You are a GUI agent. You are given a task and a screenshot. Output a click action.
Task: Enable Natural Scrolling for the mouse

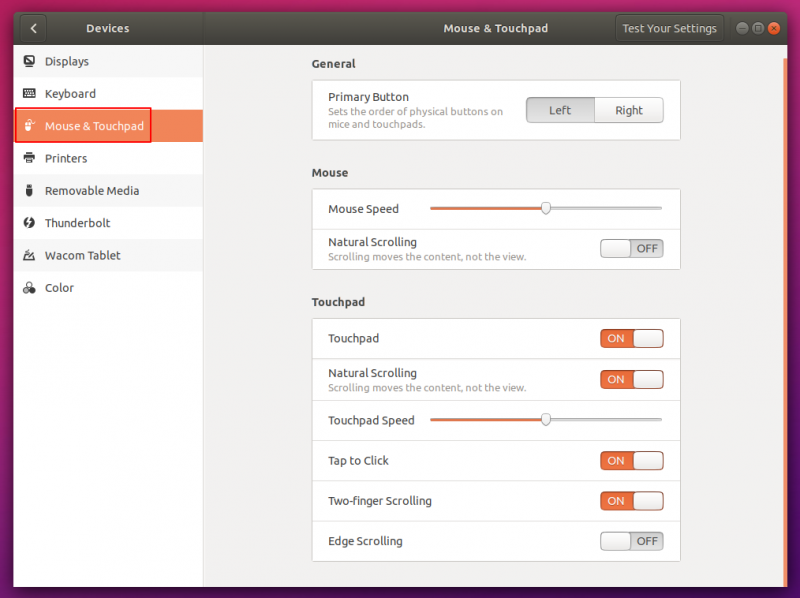[631, 248]
